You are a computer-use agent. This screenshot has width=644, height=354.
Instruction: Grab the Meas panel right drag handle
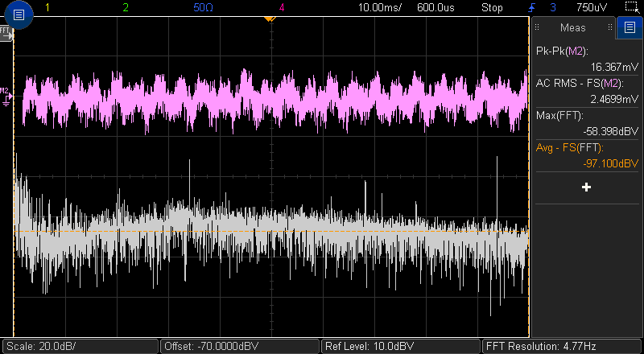click(x=610, y=27)
